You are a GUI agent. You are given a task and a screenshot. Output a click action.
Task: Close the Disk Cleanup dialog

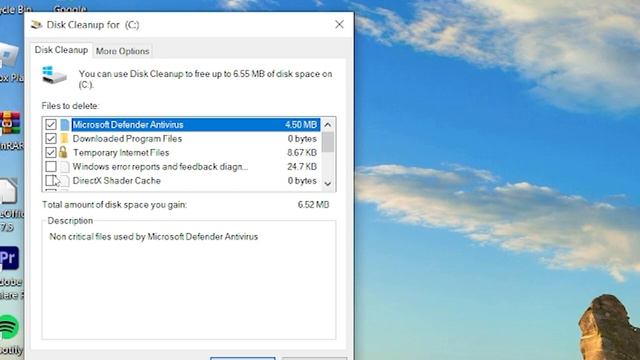pos(339,24)
